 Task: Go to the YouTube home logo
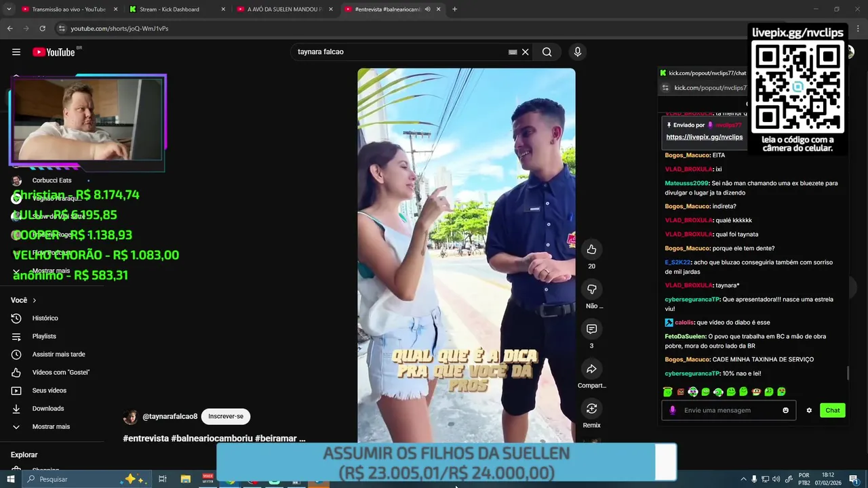54,52
